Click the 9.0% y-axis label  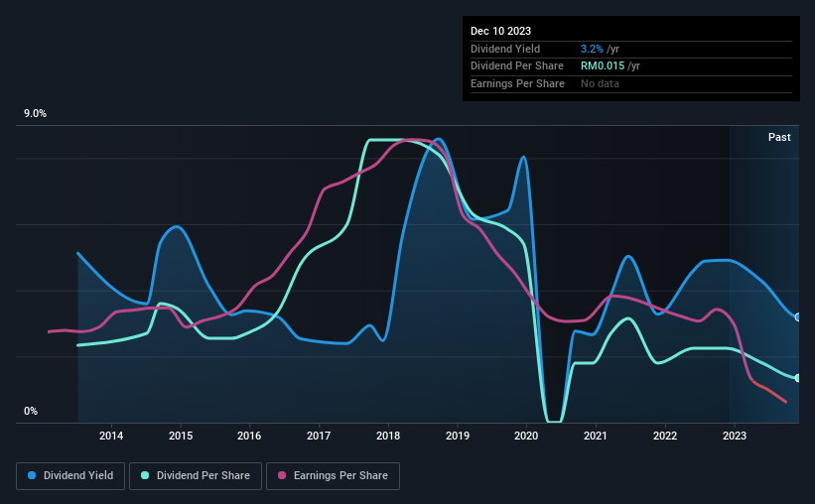click(x=35, y=114)
